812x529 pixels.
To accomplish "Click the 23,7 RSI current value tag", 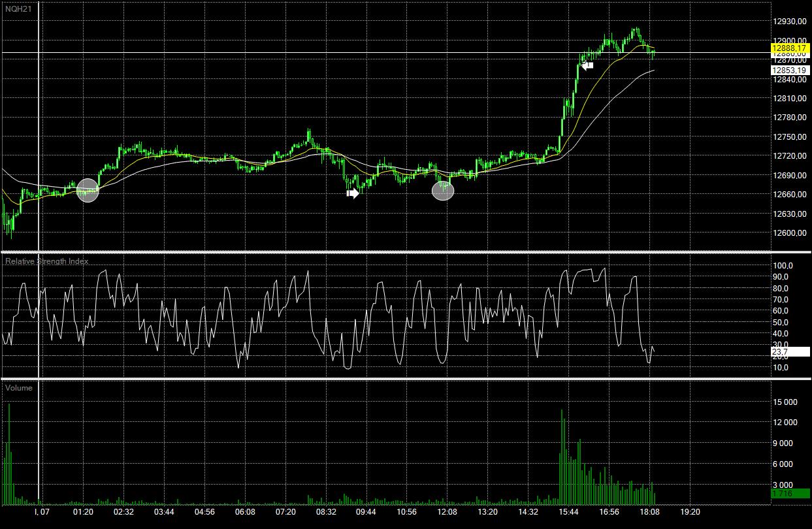I will [790, 352].
